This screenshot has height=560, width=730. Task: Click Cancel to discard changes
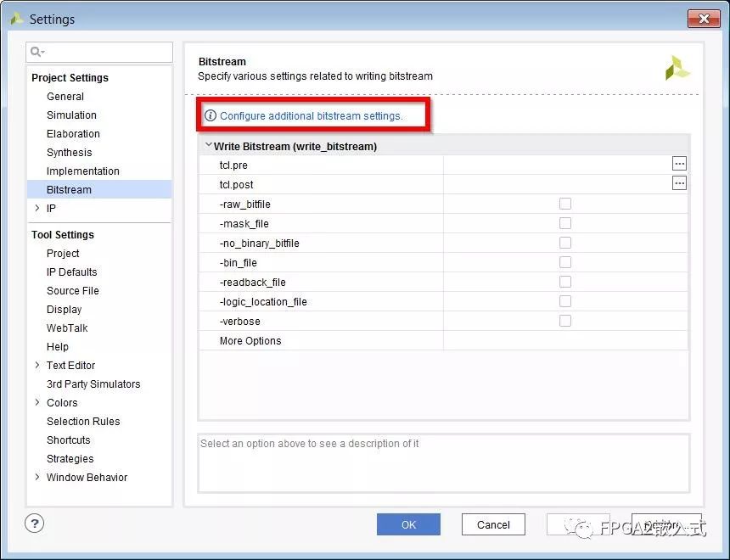pyautogui.click(x=493, y=524)
